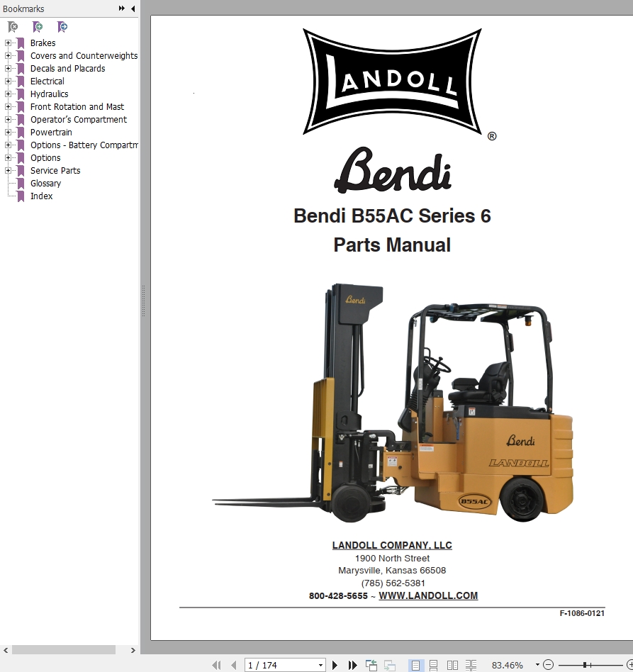Jump to the Index bookmark
This screenshot has height=672, width=633.
(x=42, y=196)
